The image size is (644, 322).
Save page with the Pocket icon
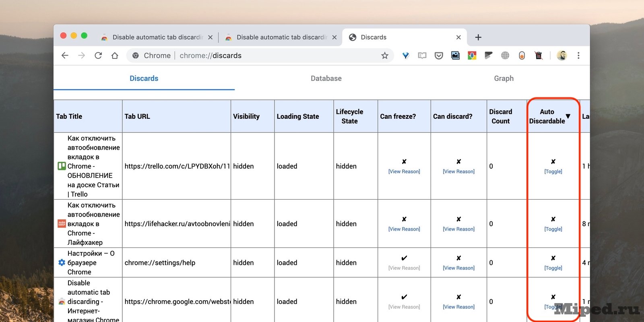click(x=439, y=56)
